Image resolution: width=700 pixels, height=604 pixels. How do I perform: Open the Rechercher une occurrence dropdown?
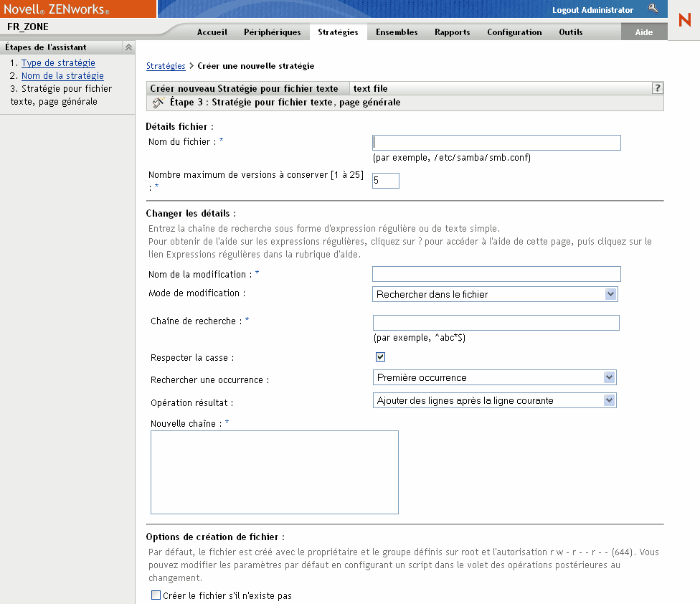coord(494,377)
